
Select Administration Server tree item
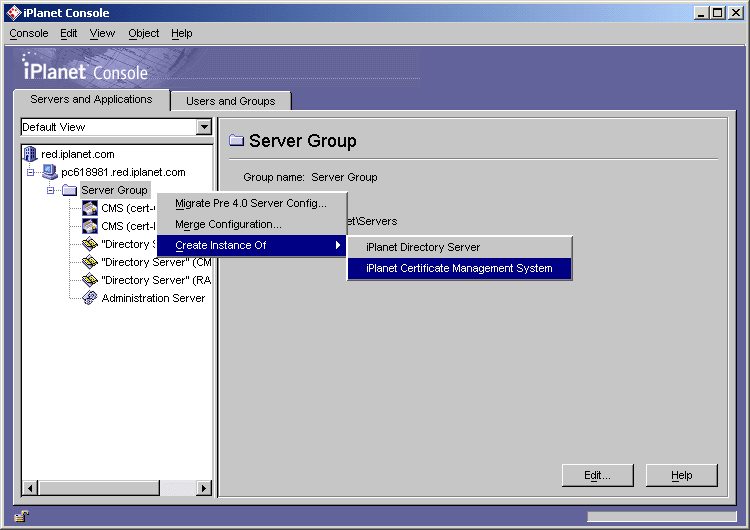(153, 298)
